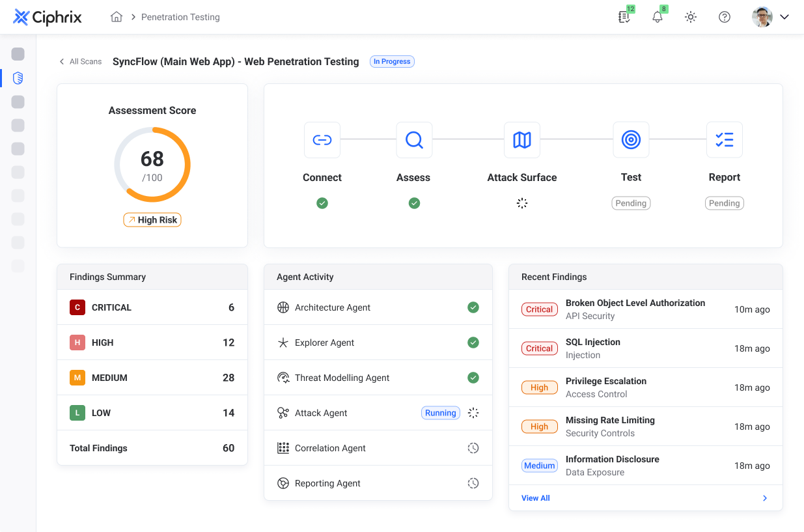Open the task list icon with badge 12

[624, 17]
